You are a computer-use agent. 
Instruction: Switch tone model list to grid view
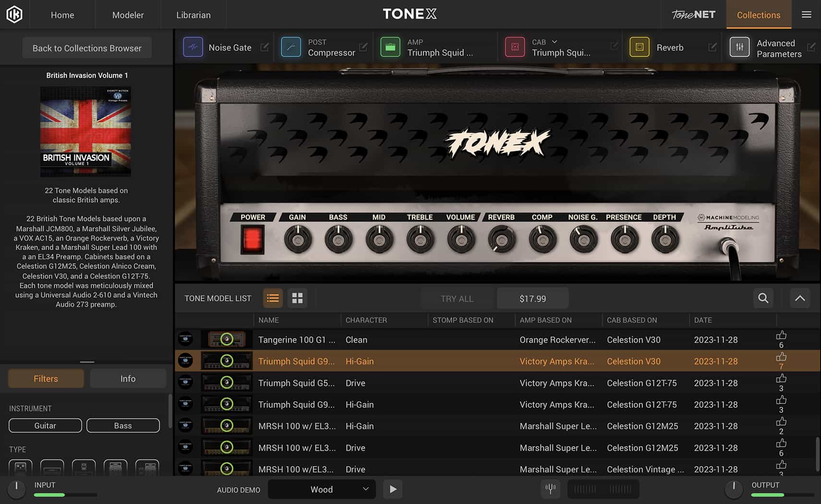coord(297,298)
